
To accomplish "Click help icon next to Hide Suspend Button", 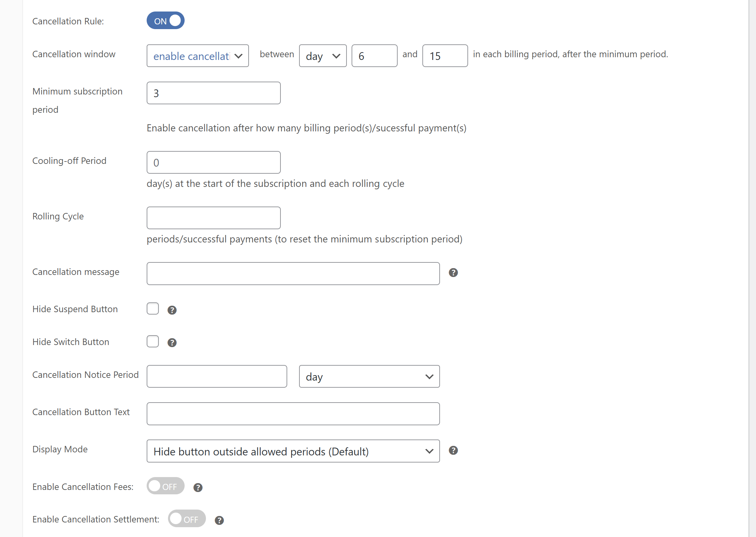I will (x=172, y=310).
